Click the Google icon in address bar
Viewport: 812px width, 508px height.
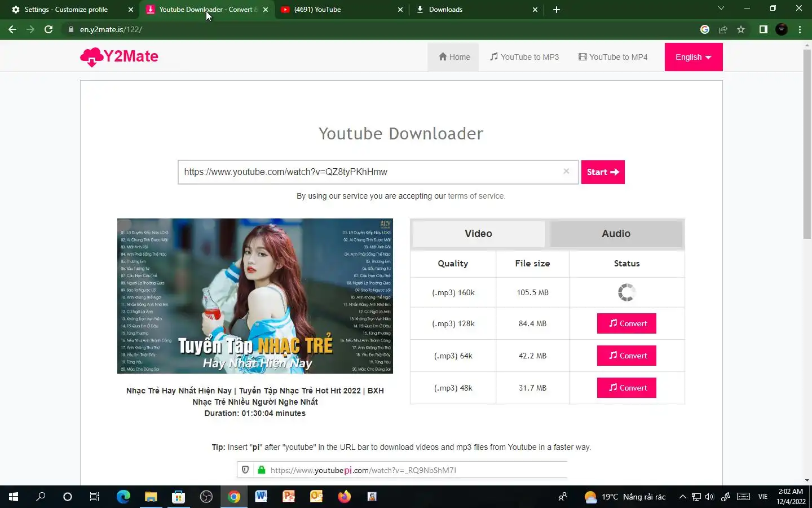[705, 29]
